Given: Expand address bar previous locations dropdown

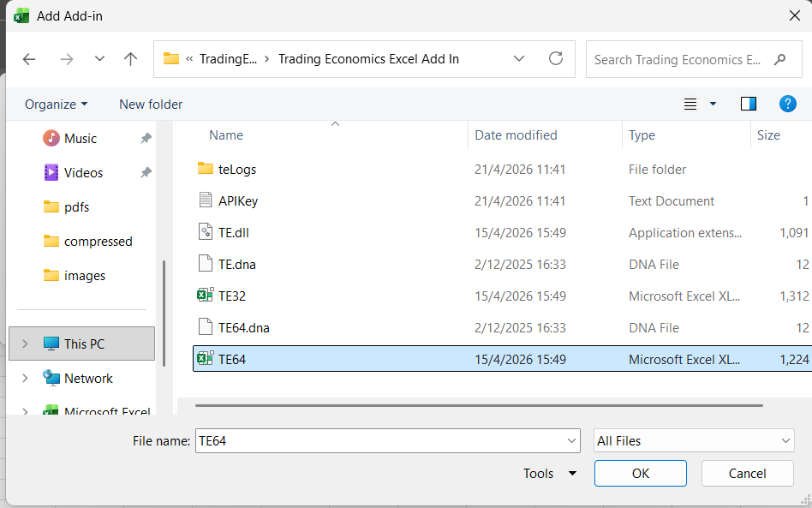Looking at the screenshot, I should pos(519,58).
